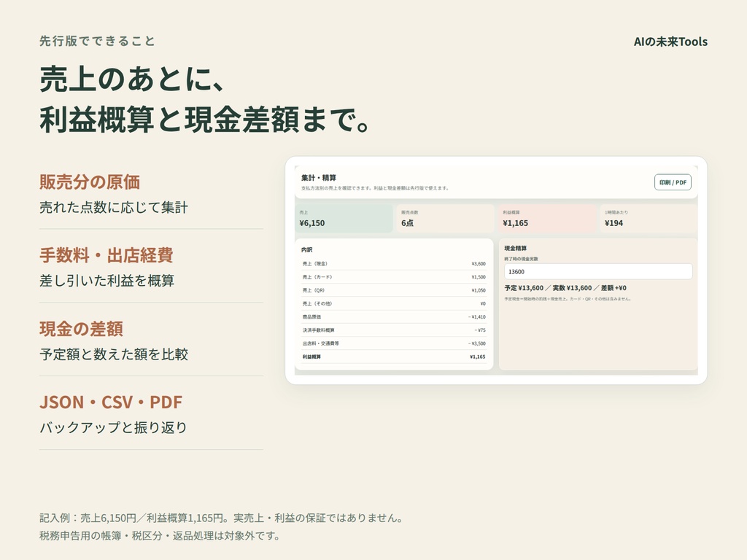
Task: Click the 売上（カード） row label
Action: pos(317,276)
